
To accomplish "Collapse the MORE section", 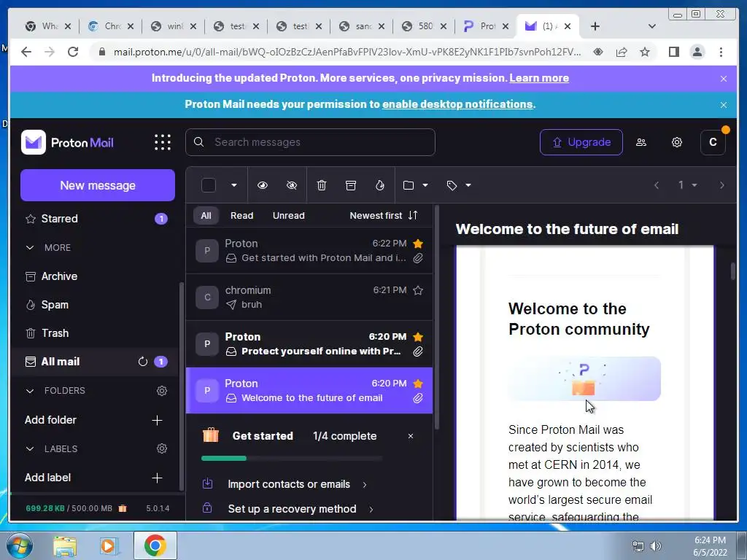I will point(29,248).
